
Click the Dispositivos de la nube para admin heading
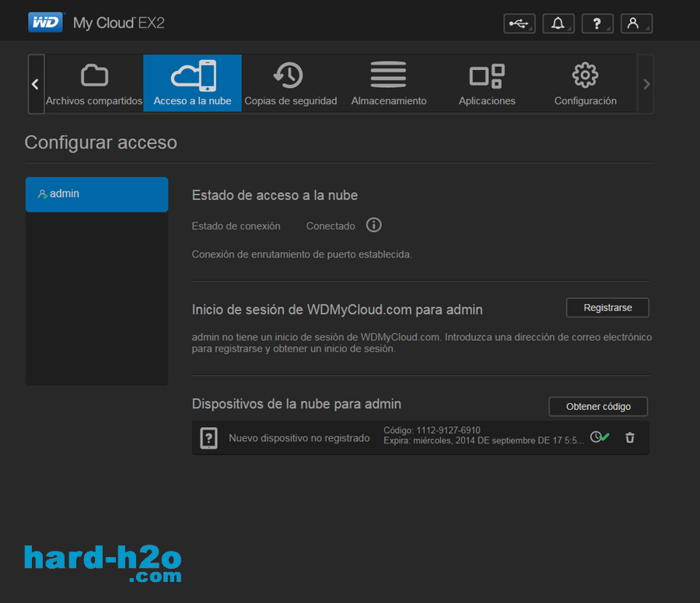click(x=296, y=404)
